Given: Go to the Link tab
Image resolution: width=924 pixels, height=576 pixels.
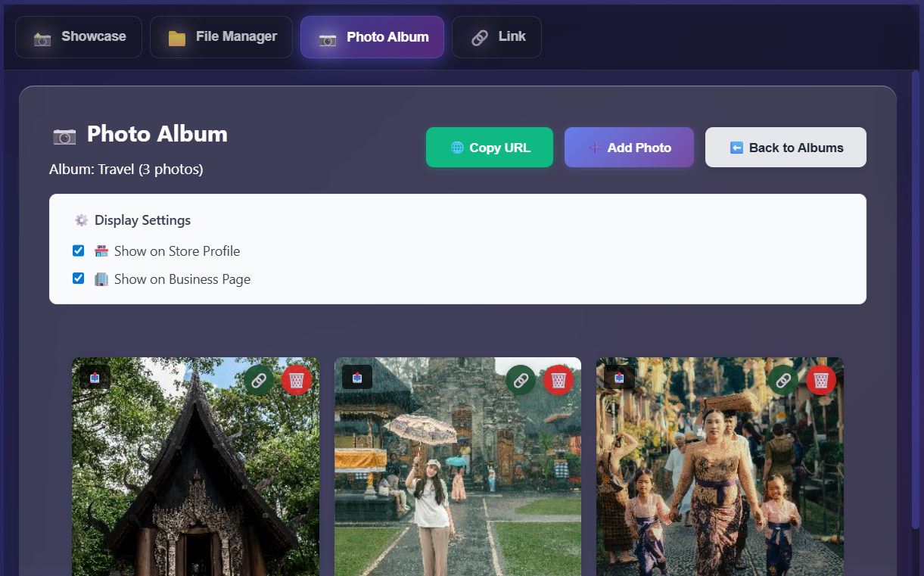Looking at the screenshot, I should tap(496, 37).
